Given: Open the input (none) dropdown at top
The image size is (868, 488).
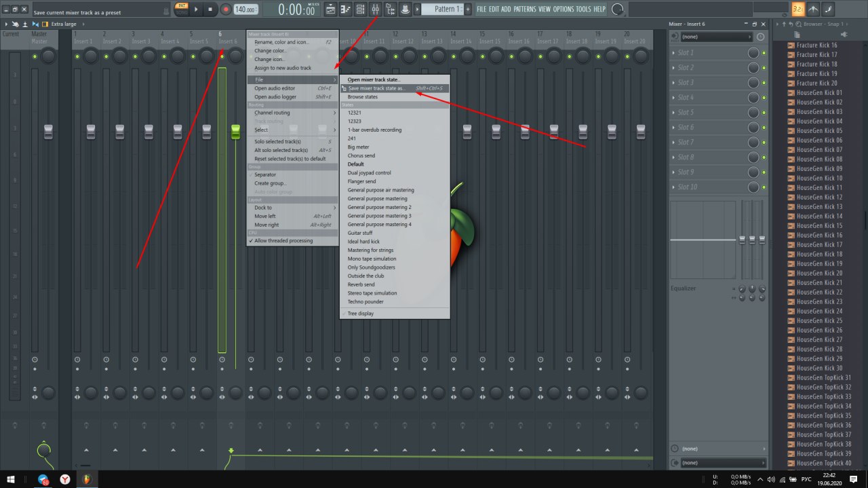Looking at the screenshot, I should pos(716,37).
